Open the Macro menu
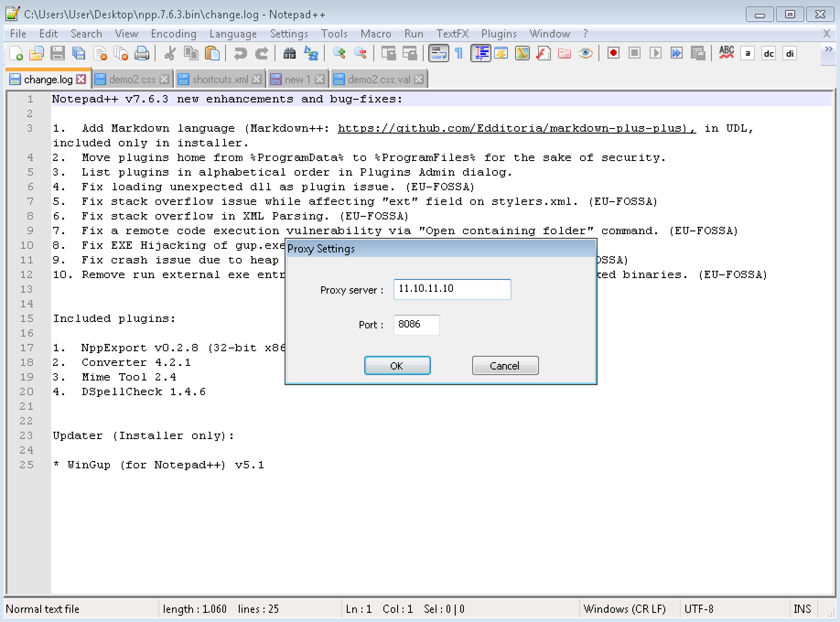Image resolution: width=840 pixels, height=622 pixels. click(x=376, y=34)
